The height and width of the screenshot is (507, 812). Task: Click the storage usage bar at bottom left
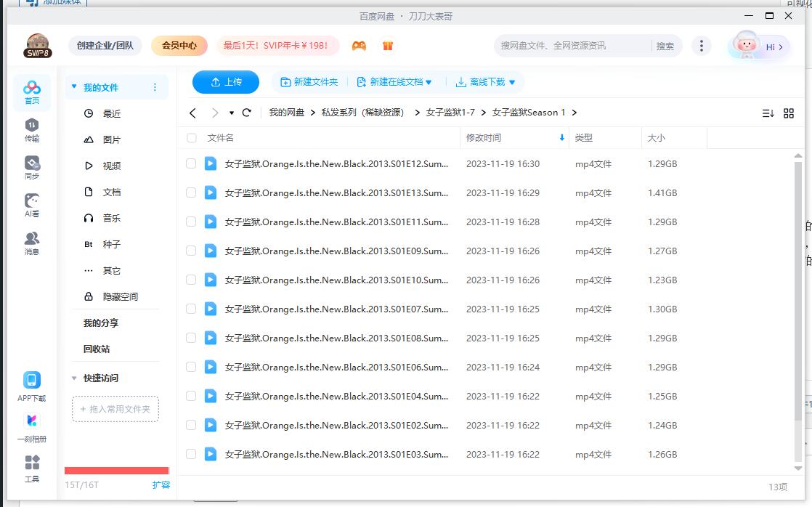pos(115,471)
